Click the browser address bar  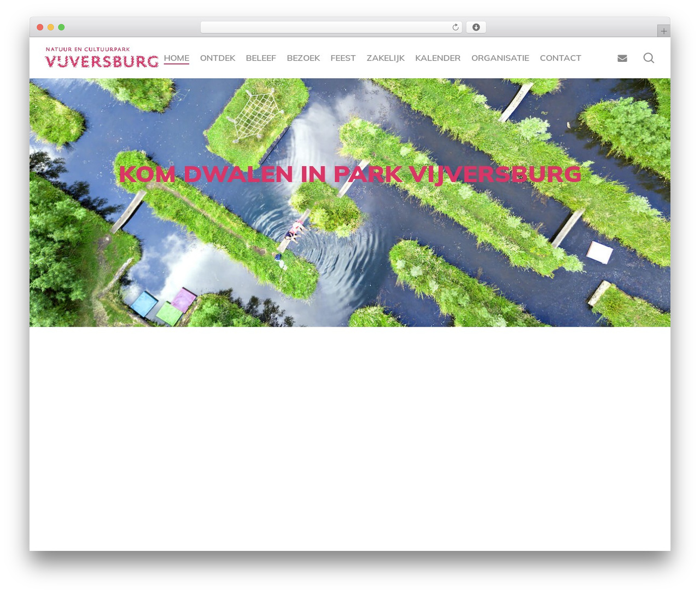(x=331, y=27)
